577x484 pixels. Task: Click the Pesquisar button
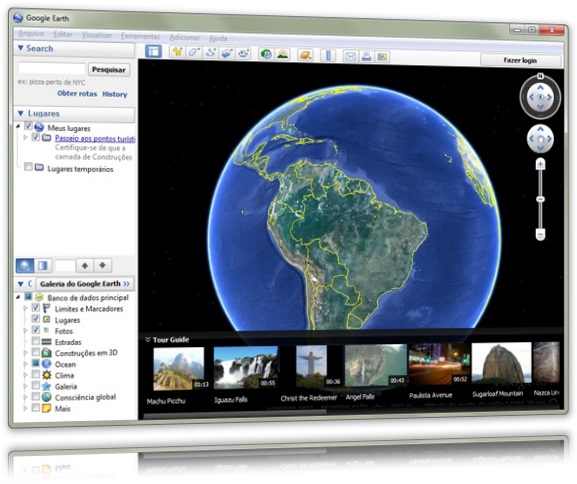109,70
